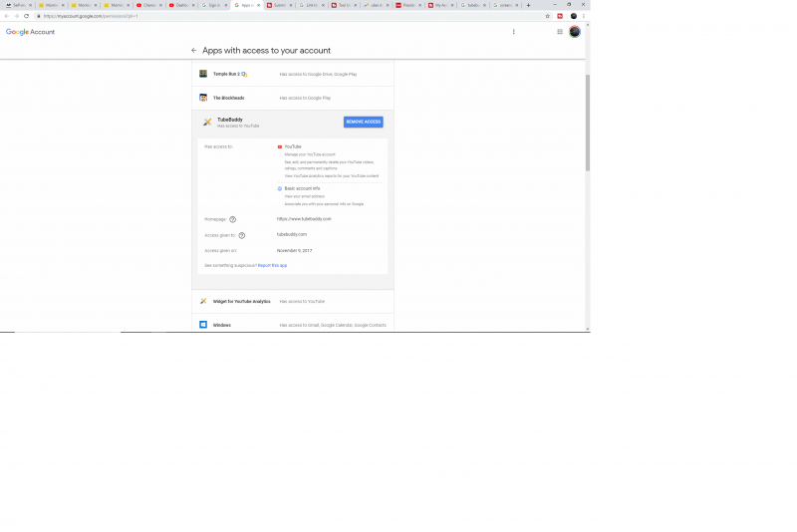This screenshot has height=532, width=797.
Task: Expand the Widget for YouTube Analytics entry
Action: tap(292, 301)
